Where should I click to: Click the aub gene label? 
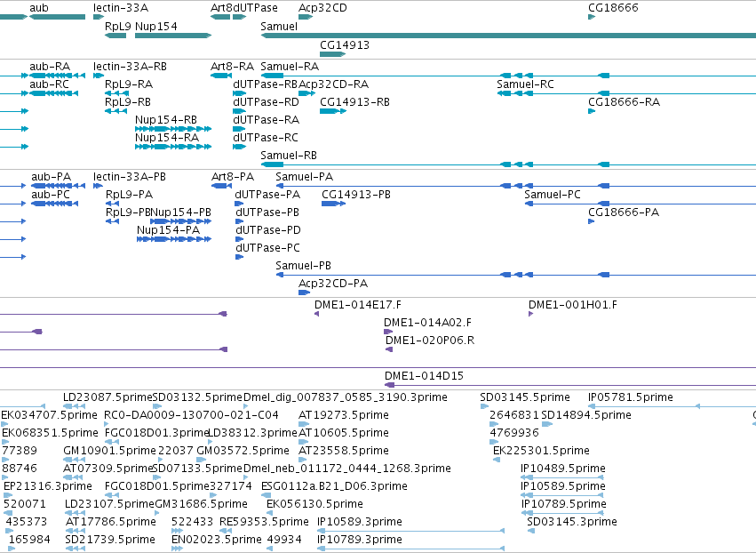(x=39, y=8)
